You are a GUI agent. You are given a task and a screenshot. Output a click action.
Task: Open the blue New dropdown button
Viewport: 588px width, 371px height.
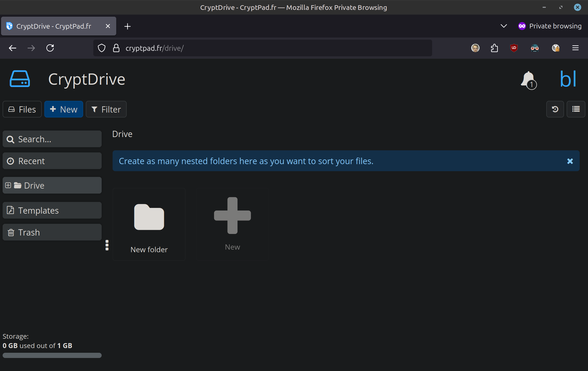[64, 109]
